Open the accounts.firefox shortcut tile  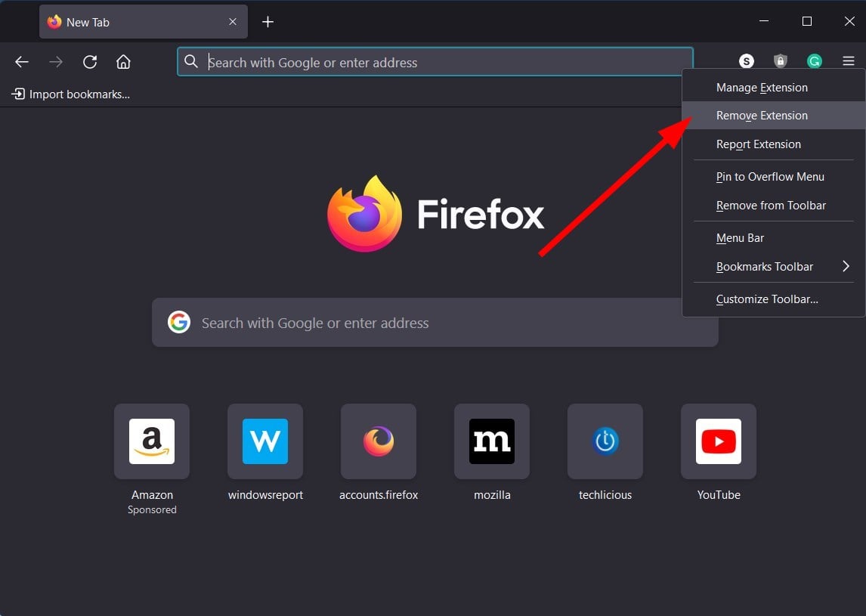tap(379, 441)
